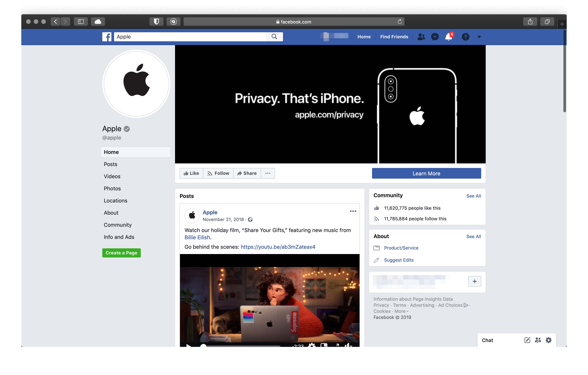Screen dimensions: 588x375
Task: Open the Quick Help question mark
Action: click(465, 37)
